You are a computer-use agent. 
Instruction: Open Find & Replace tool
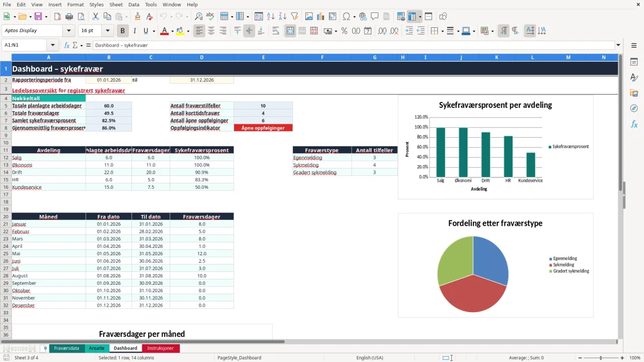click(199, 17)
